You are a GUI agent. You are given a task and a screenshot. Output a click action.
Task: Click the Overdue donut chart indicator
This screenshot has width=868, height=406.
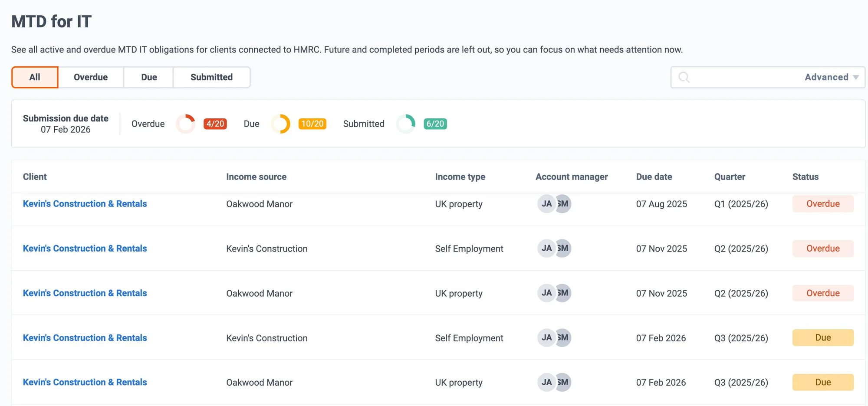[185, 124]
